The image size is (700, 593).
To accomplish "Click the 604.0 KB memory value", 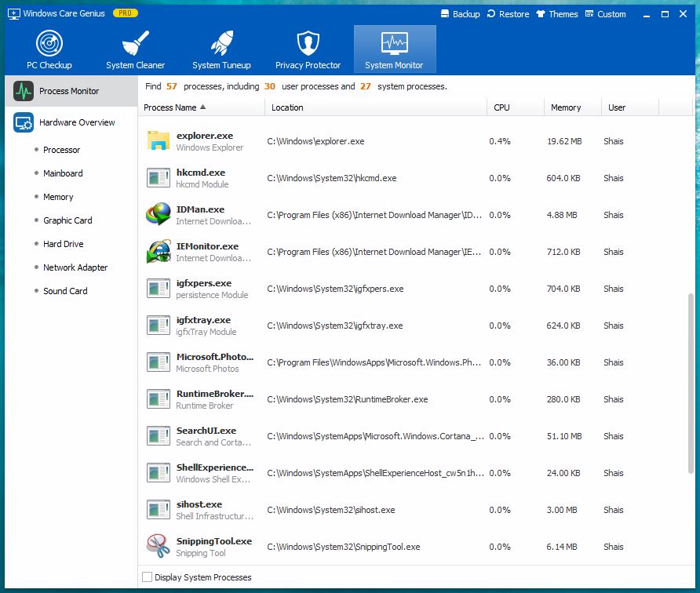I will 563,178.
